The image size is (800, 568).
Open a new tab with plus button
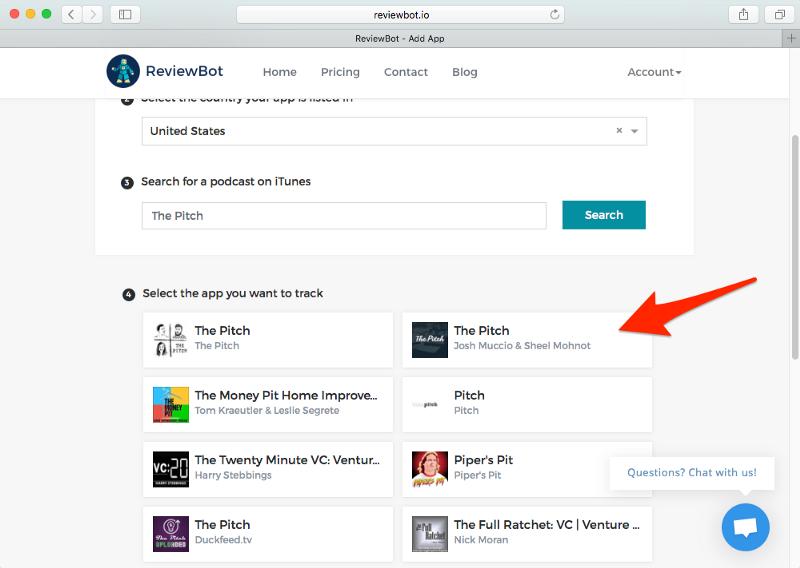coord(791,38)
